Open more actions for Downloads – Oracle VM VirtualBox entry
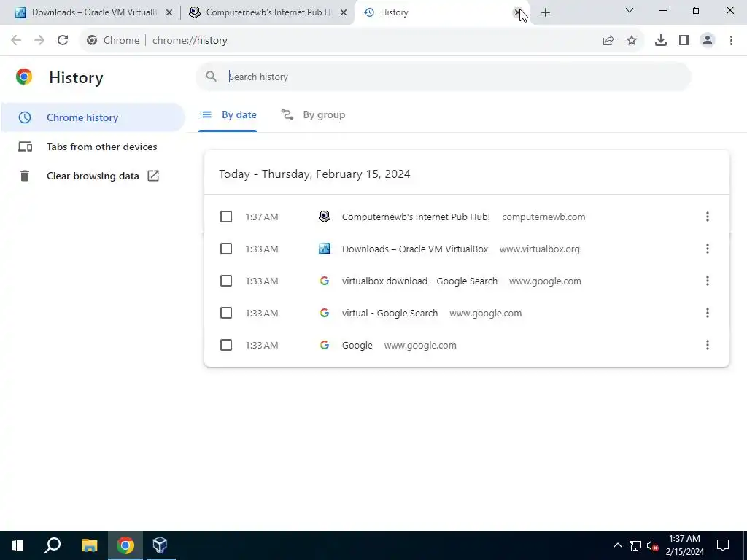Viewport: 747px width, 560px height. (708, 249)
